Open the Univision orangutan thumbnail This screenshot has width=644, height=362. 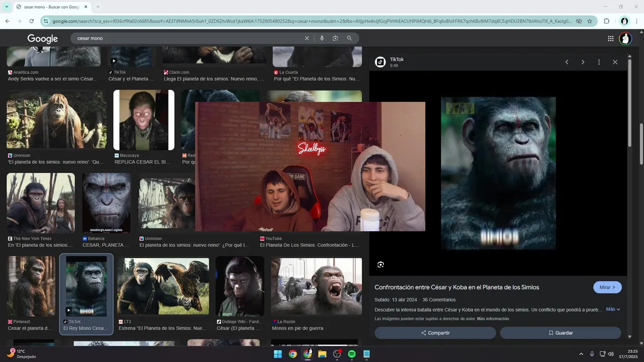[x=56, y=120]
